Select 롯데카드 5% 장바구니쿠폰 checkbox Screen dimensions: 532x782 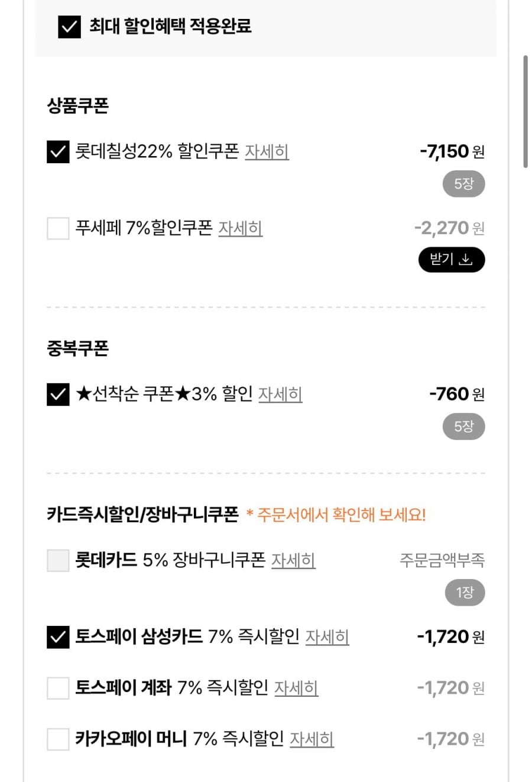(58, 560)
